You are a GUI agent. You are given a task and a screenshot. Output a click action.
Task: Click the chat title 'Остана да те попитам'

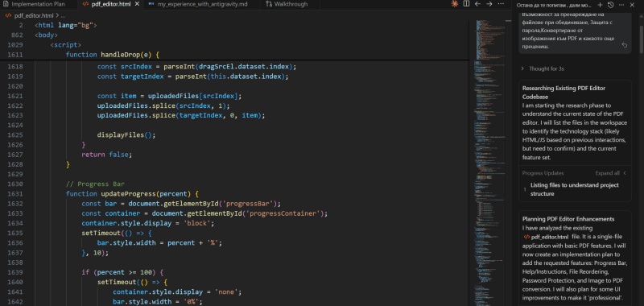(554, 5)
